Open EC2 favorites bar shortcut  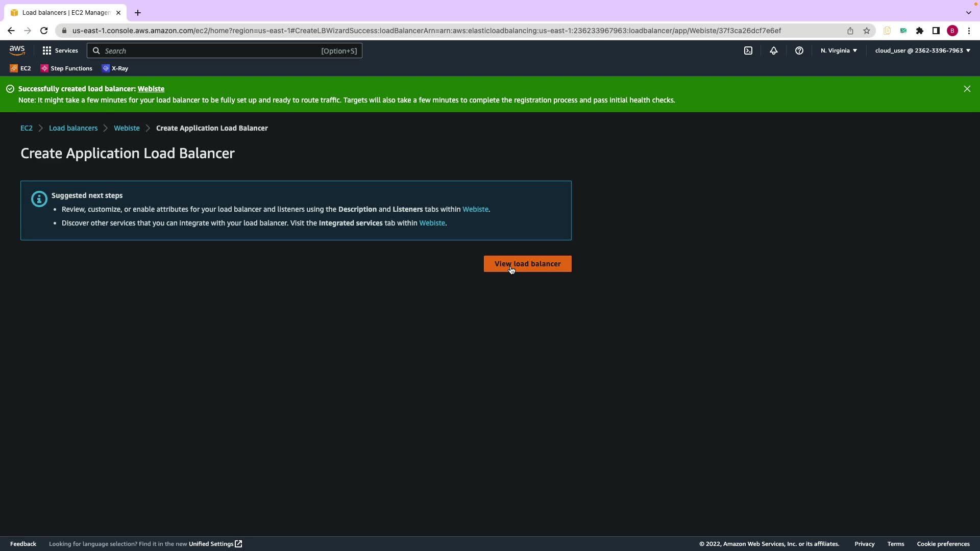click(x=20, y=68)
